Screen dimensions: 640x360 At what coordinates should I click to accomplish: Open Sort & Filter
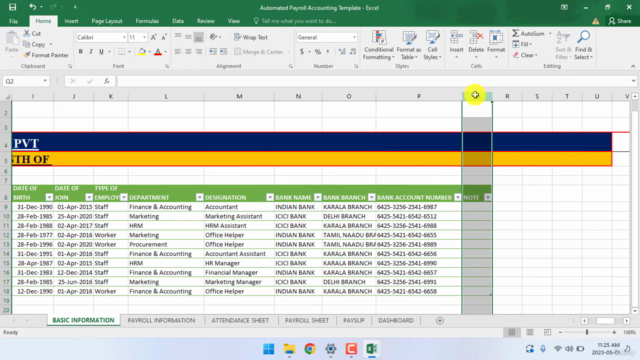coord(563,45)
